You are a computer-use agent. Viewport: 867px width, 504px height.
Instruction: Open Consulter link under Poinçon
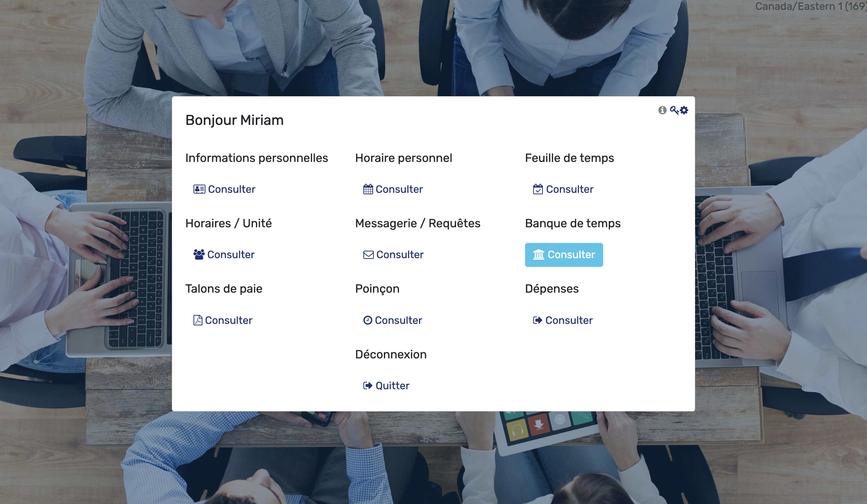(x=393, y=320)
